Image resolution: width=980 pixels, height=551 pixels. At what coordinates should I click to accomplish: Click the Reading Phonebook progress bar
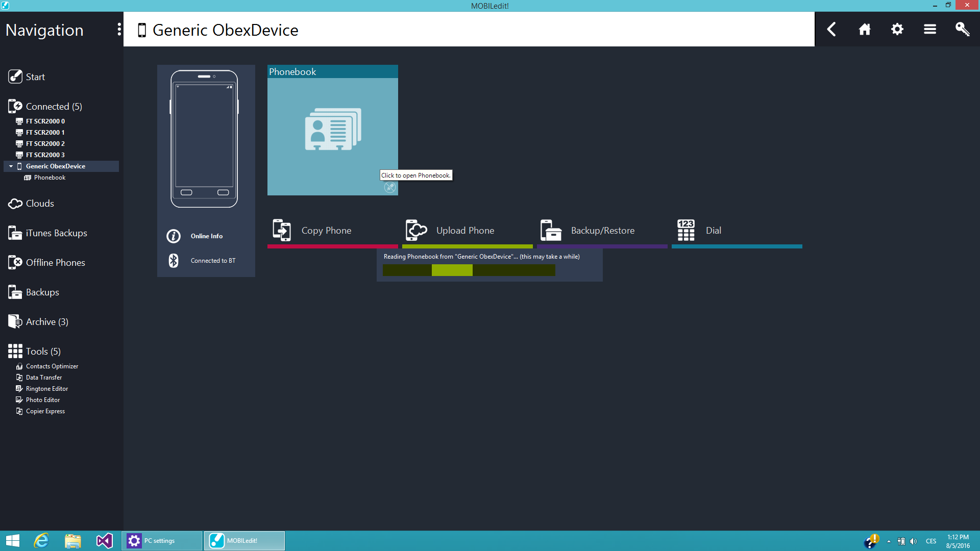469,270
